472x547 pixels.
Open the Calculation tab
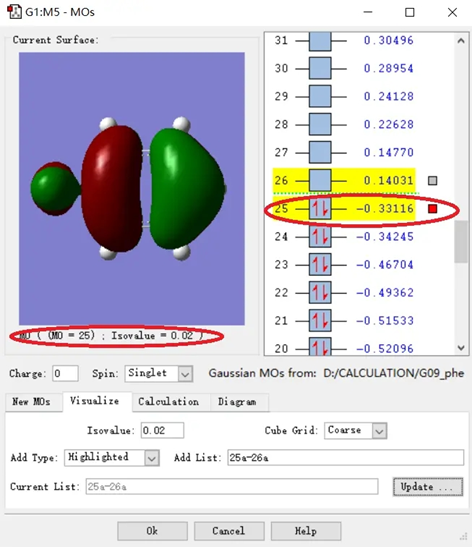click(x=169, y=402)
